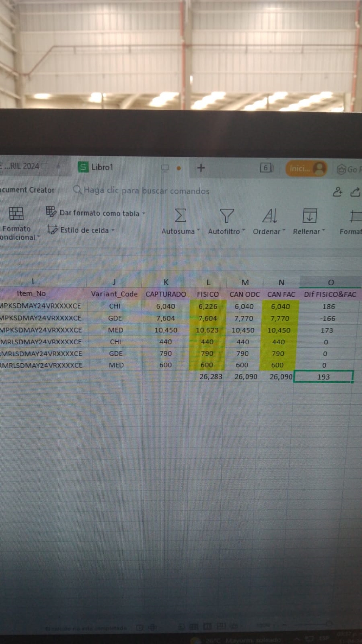Click the Autosuma sigma icon

180,216
